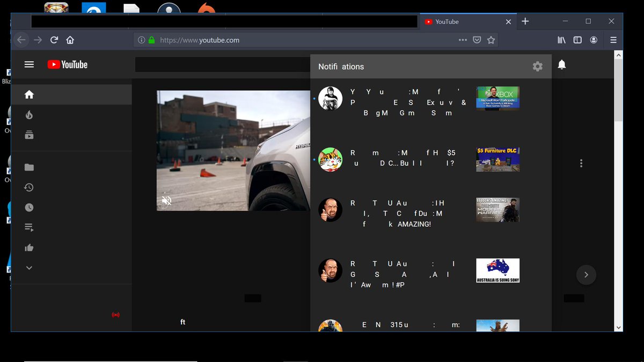
Task: Open Liked videos thumbs-up icon
Action: [29, 248]
